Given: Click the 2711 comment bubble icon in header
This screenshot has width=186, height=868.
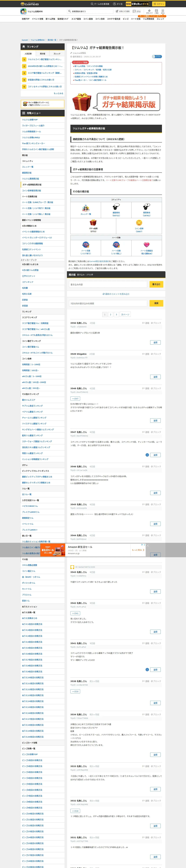Looking at the screenshot, I should 134,11.
